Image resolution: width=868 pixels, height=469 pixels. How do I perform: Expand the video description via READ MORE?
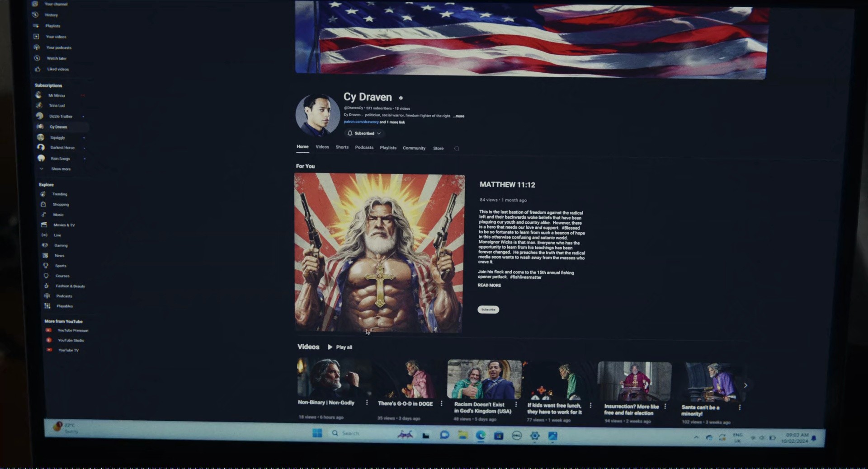489,286
